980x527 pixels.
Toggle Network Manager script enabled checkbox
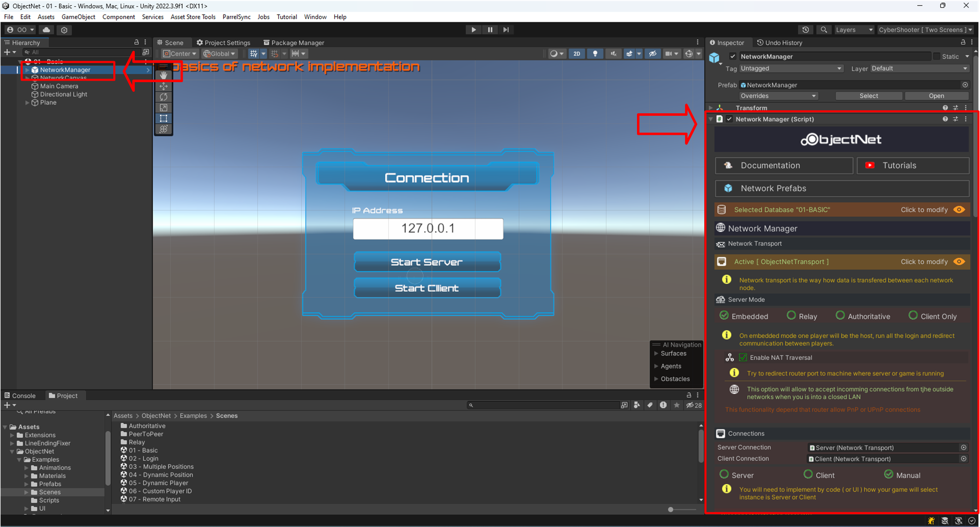point(729,119)
